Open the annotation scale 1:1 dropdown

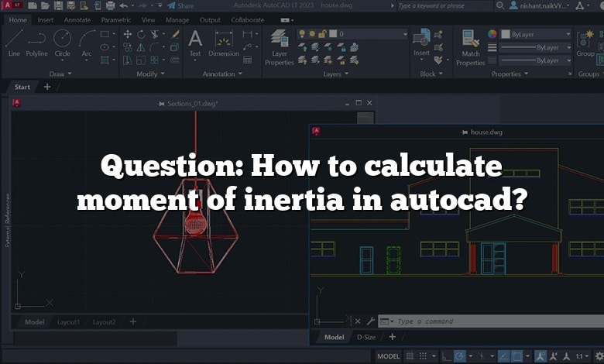[x=582, y=356]
